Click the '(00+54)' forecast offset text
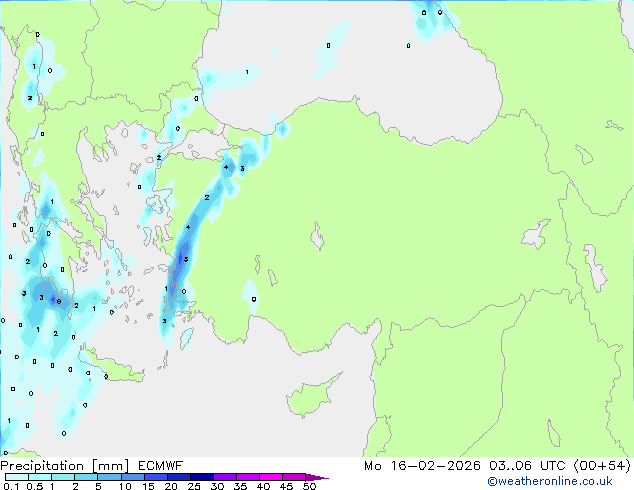The height and width of the screenshot is (490, 634). pos(602,466)
